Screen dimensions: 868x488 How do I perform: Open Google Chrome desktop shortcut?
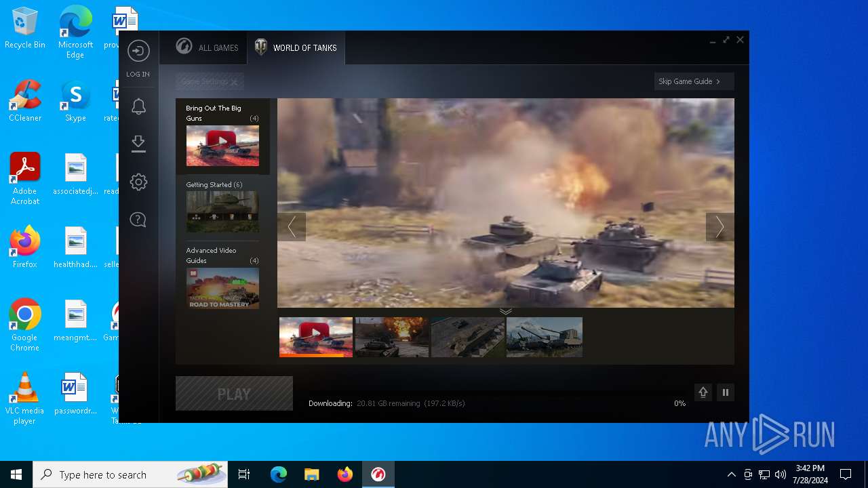pyautogui.click(x=25, y=325)
